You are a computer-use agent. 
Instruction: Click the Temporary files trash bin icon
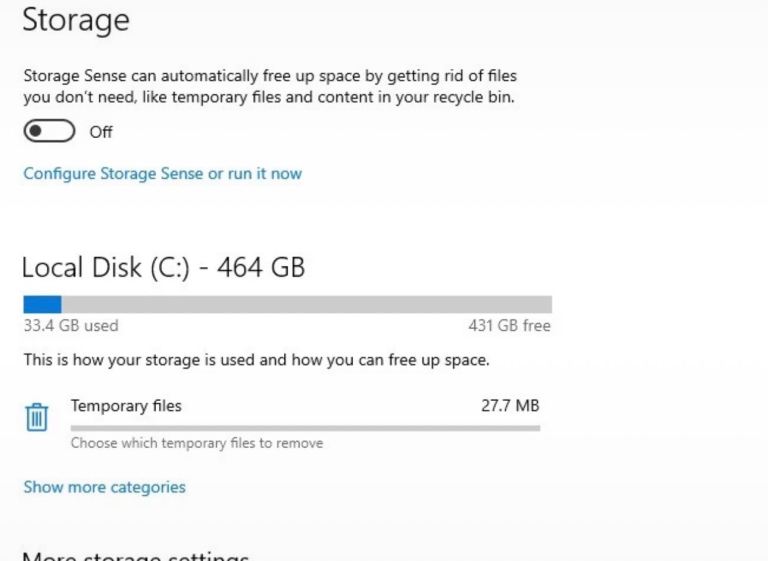pos(37,417)
